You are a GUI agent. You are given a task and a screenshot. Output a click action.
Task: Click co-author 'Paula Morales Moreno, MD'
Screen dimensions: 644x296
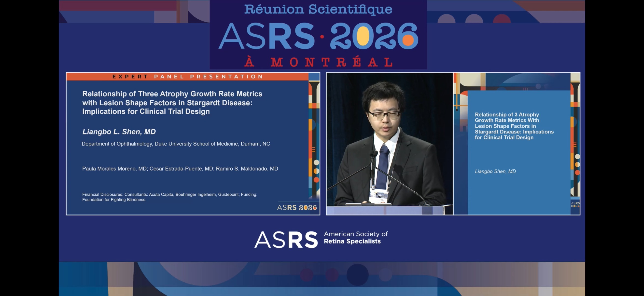tap(114, 169)
